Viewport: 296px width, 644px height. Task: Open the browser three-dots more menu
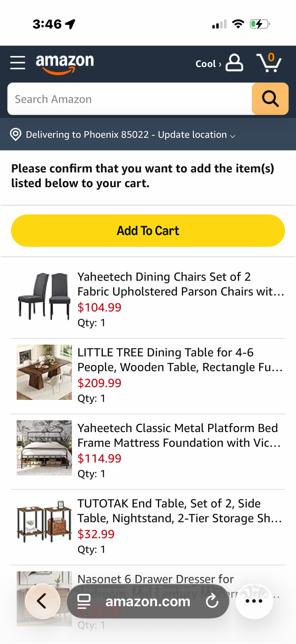click(254, 601)
